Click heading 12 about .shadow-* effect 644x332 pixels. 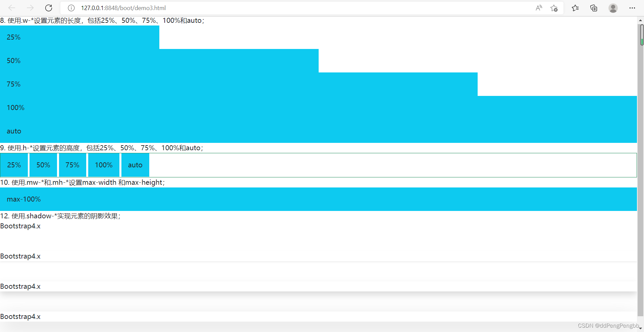coord(60,216)
